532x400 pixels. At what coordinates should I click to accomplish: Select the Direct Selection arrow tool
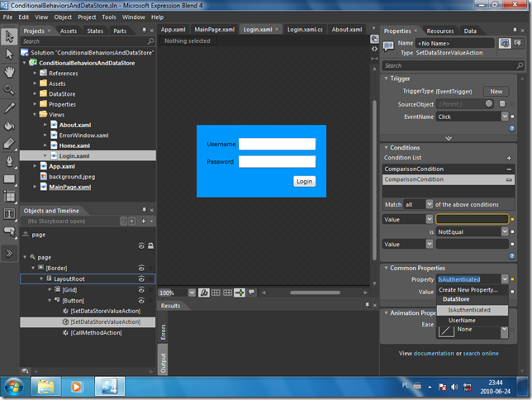coord(9,54)
